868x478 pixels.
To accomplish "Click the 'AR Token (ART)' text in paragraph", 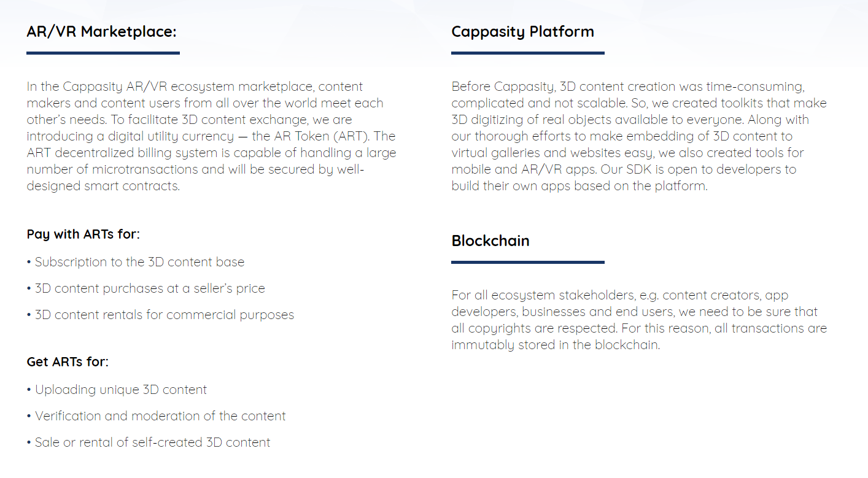I will [x=319, y=136].
